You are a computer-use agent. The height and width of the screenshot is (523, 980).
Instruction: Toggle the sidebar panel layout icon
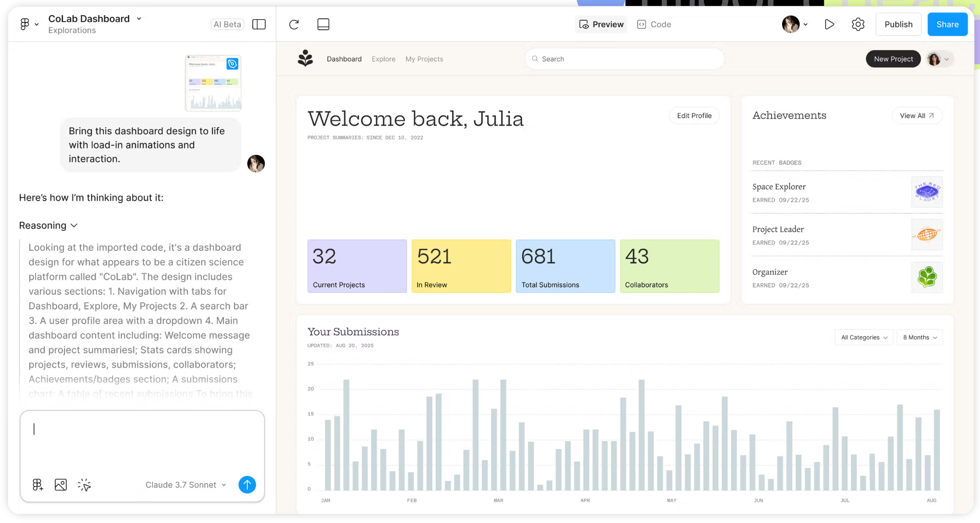pyautogui.click(x=259, y=24)
